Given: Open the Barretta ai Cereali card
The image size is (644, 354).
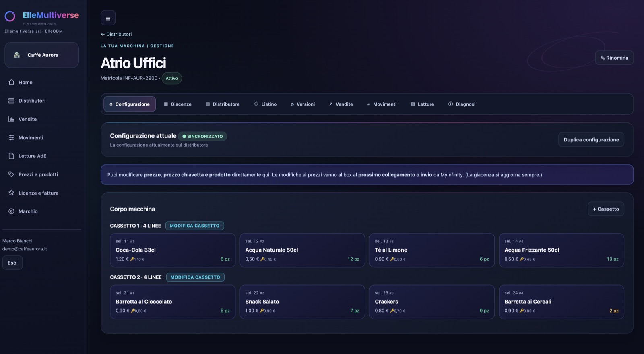Looking at the screenshot, I should click(561, 302).
